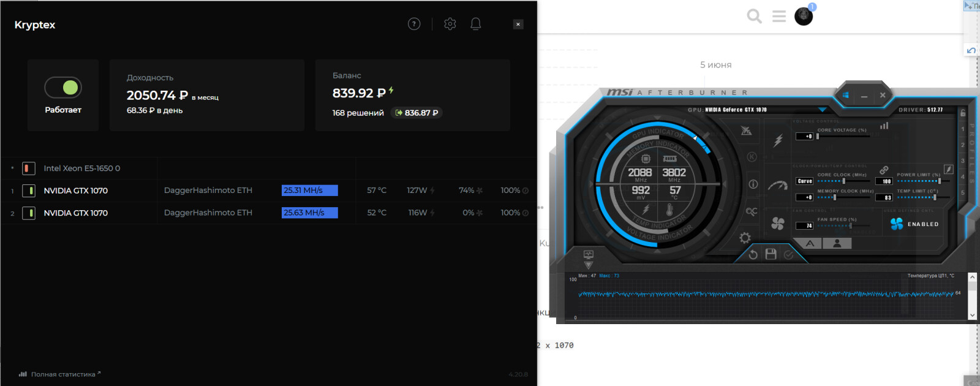The height and width of the screenshot is (386, 980).
Task: Open Kryptex settings gear
Action: tap(450, 24)
